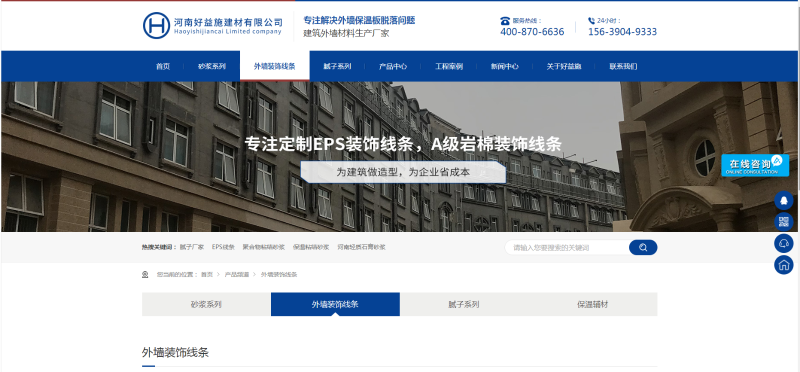Switch to the 保温辅材 category tab
Image resolution: width=800 pixels, height=372 pixels.
[x=592, y=305]
